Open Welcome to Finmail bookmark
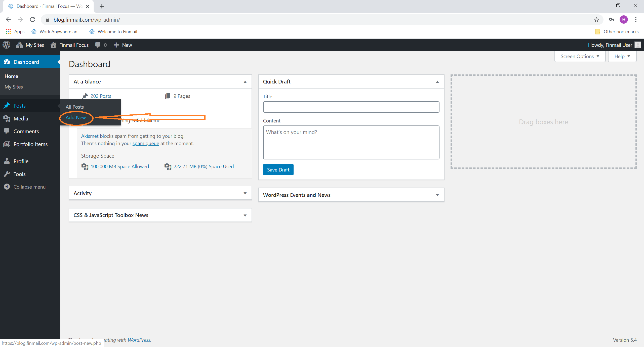The width and height of the screenshot is (644, 347). click(x=115, y=31)
